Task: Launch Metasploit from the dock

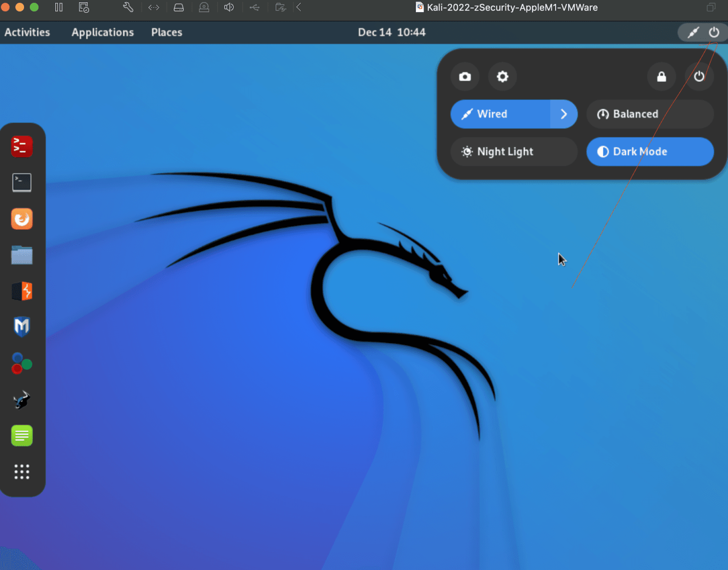Action: (x=21, y=327)
